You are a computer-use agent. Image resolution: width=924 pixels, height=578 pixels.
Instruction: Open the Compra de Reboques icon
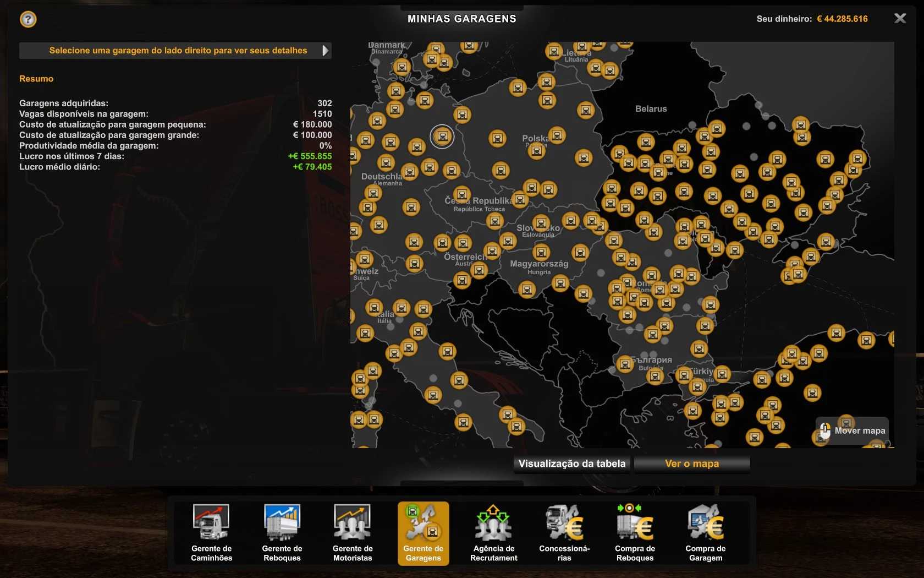click(x=635, y=533)
